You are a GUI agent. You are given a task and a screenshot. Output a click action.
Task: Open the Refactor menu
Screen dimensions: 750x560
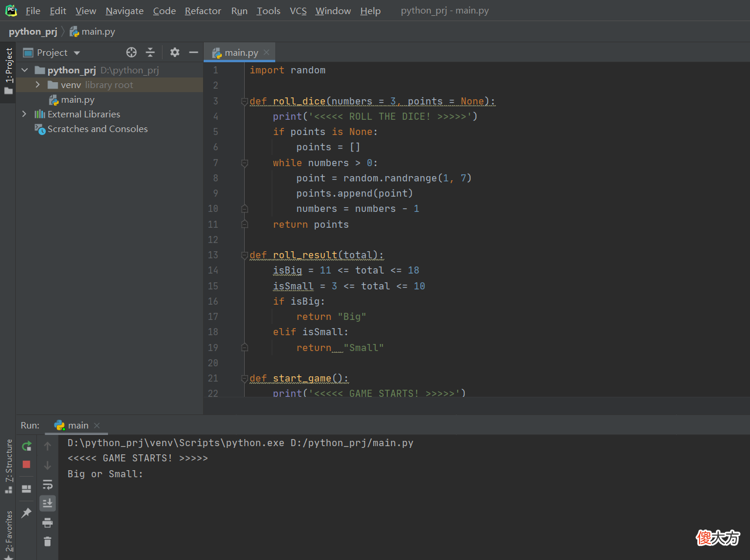(x=203, y=11)
